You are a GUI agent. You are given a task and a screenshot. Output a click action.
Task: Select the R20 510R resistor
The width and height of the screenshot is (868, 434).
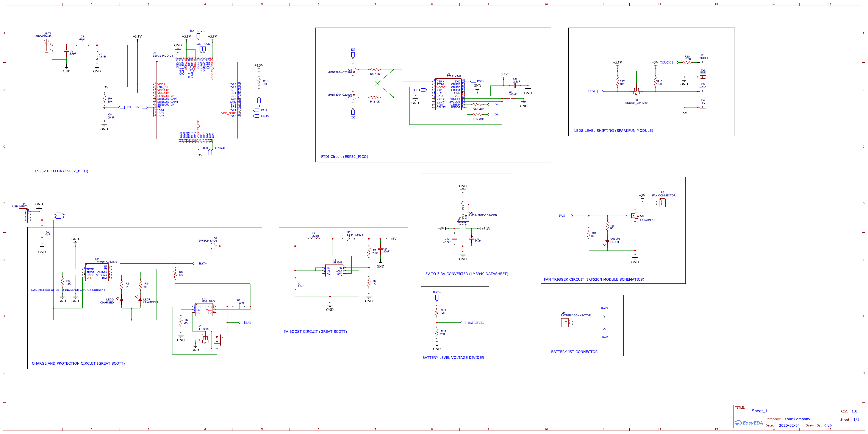click(687, 62)
